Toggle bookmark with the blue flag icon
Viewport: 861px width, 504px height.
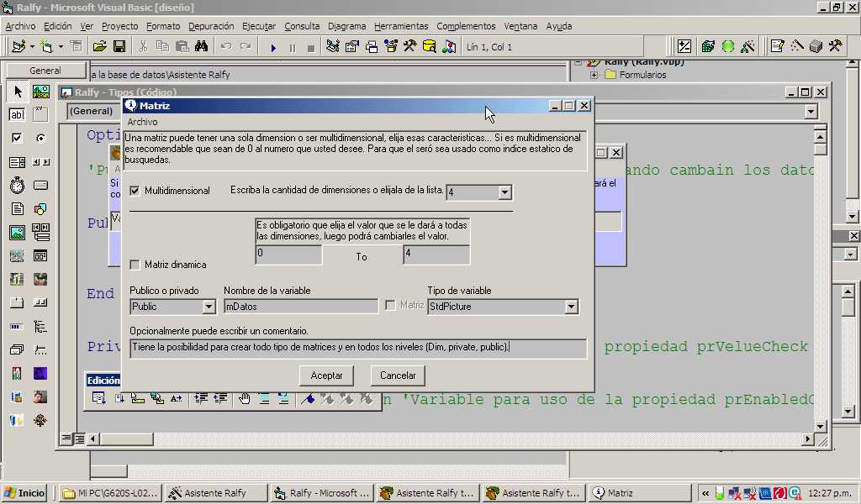308,399
